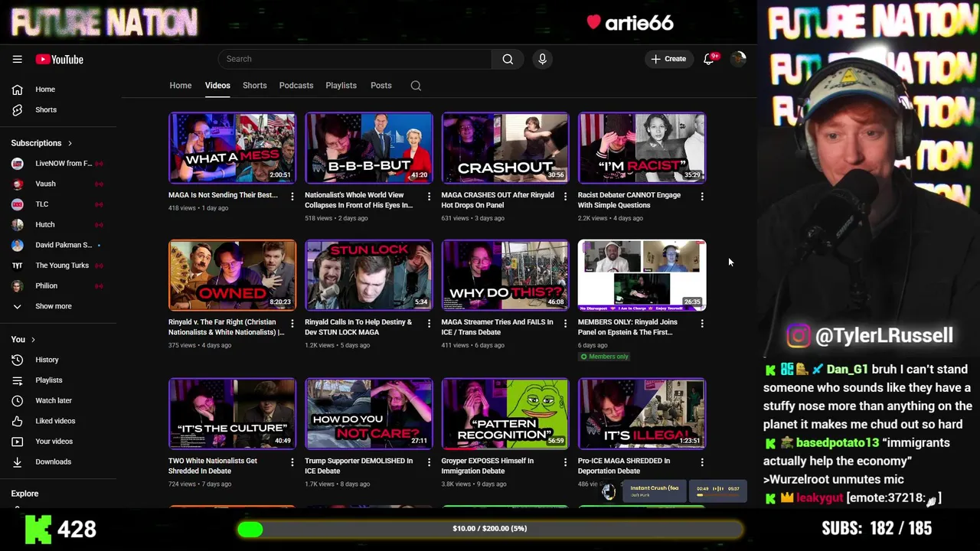This screenshot has width=980, height=551.
Task: Open options for 'Rinyald v. The Far Right' video
Action: click(x=292, y=324)
